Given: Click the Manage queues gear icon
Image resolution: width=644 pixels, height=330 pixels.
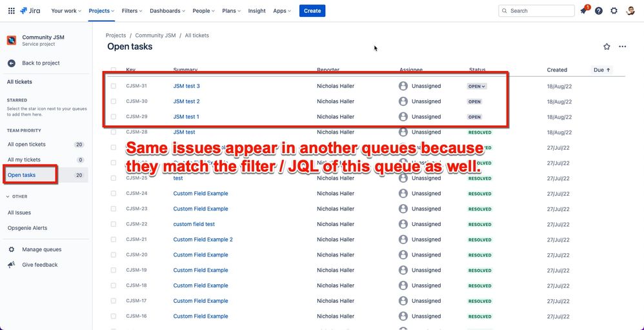Looking at the screenshot, I should tap(12, 249).
